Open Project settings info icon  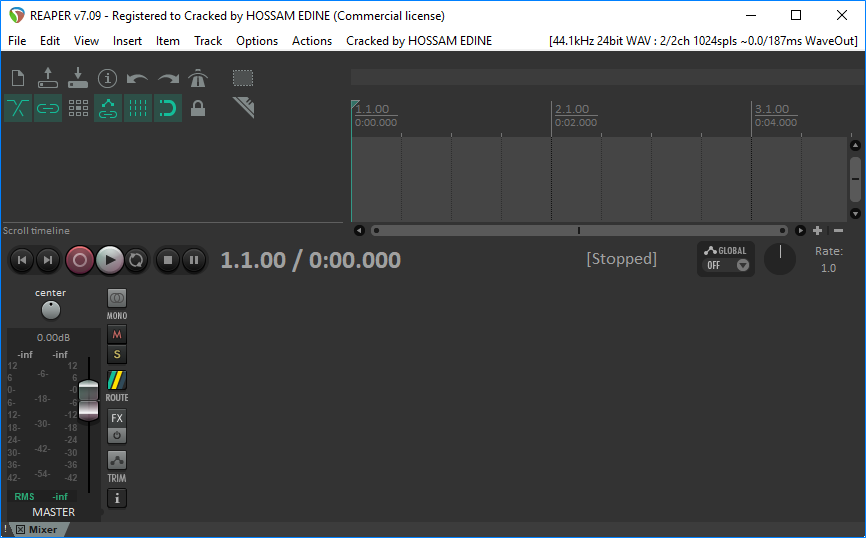(108, 78)
